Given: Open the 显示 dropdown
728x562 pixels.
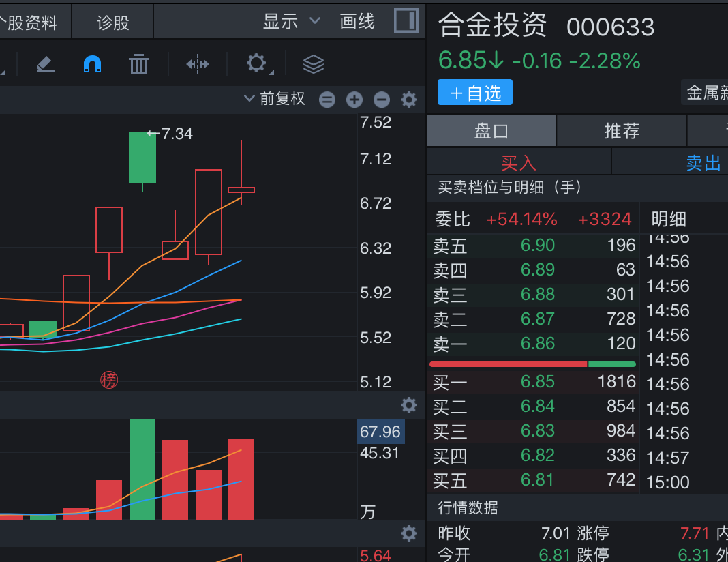Looking at the screenshot, I should [x=292, y=21].
